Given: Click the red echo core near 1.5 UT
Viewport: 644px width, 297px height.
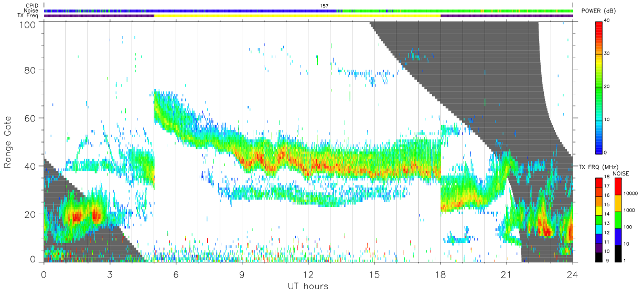Looking at the screenshot, I should (x=76, y=216).
